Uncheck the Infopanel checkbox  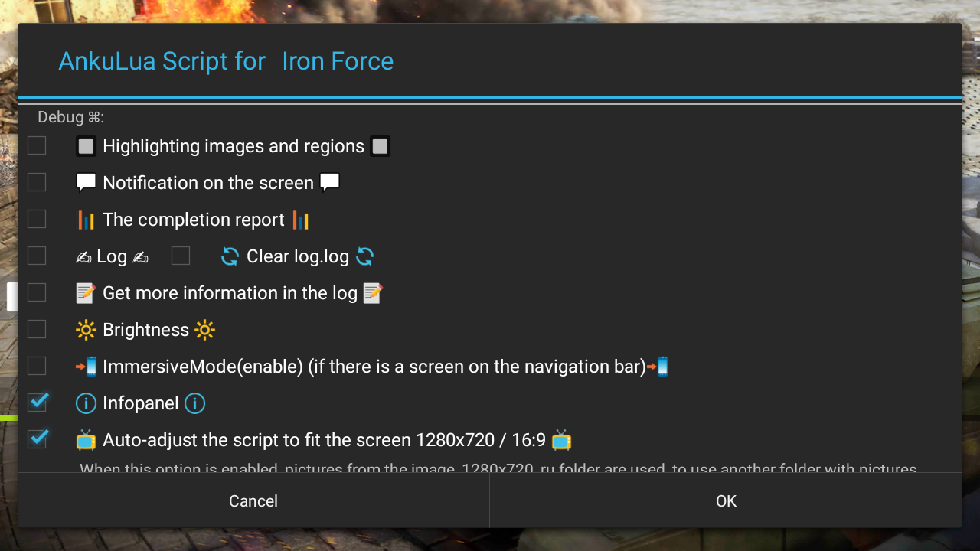coord(37,402)
